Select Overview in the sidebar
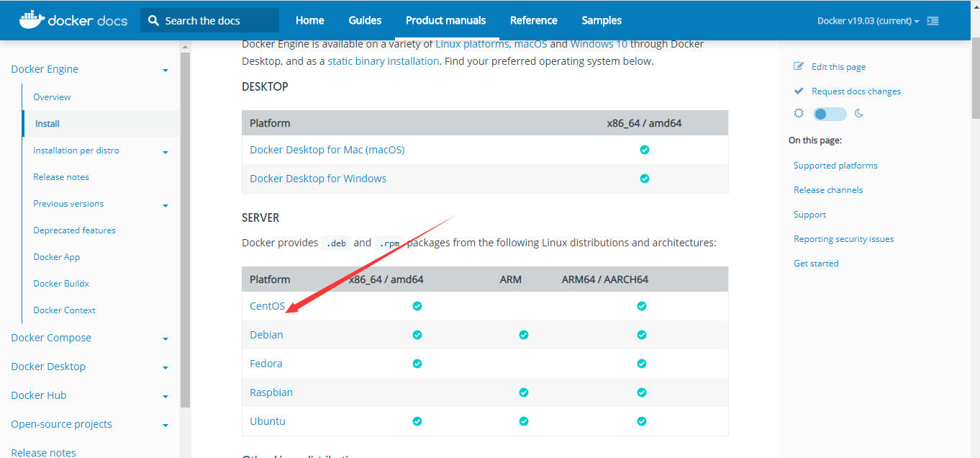Viewport: 980px width, 458px height. [x=52, y=96]
